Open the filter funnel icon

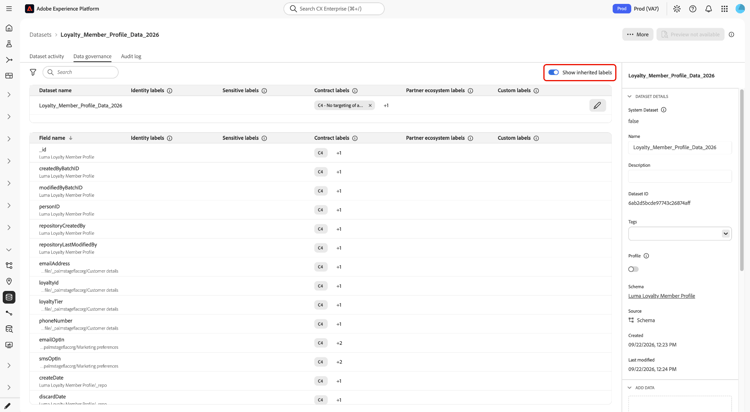(x=33, y=72)
